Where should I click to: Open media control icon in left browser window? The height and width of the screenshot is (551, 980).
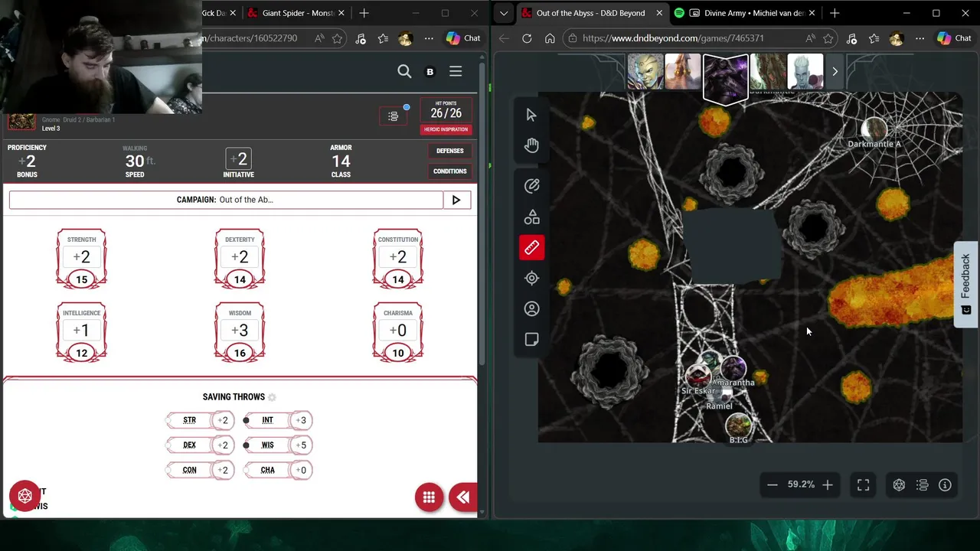(360, 38)
